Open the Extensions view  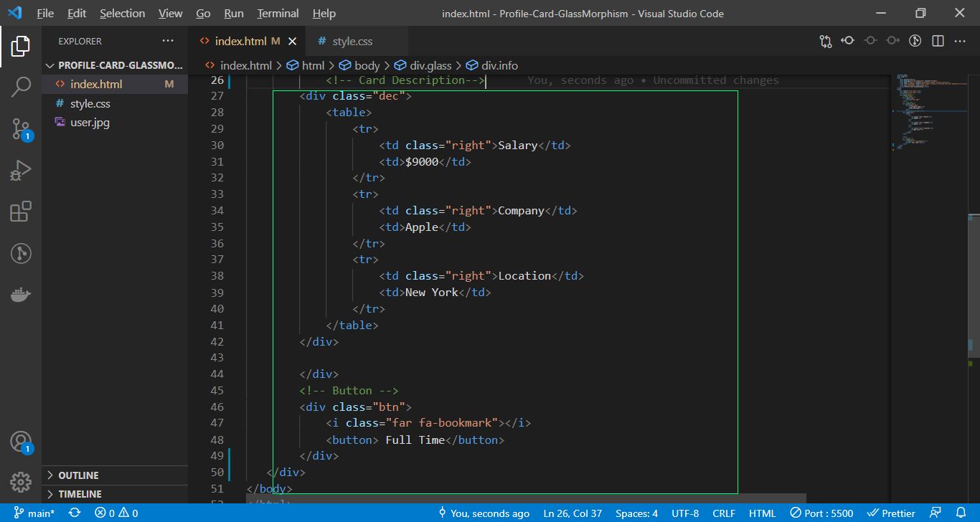coord(21,212)
